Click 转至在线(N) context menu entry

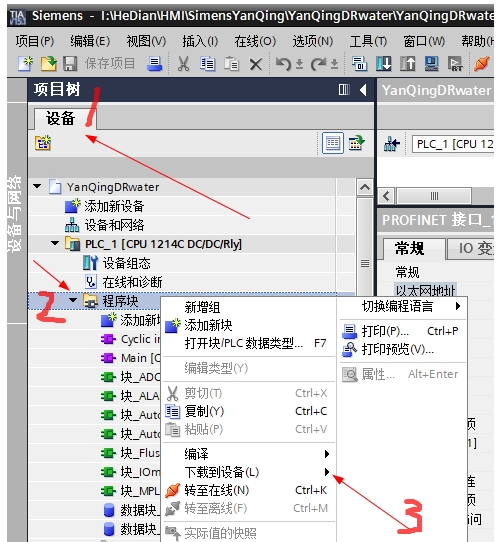pyautogui.click(x=216, y=490)
